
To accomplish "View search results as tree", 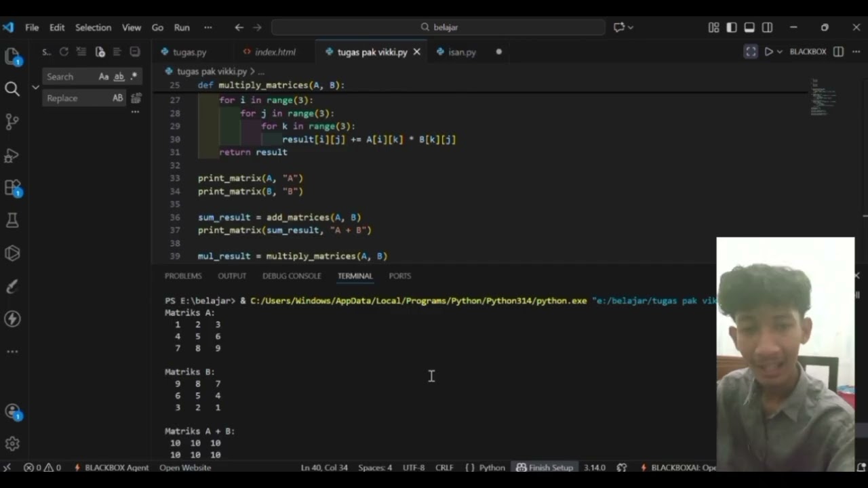I will (117, 52).
